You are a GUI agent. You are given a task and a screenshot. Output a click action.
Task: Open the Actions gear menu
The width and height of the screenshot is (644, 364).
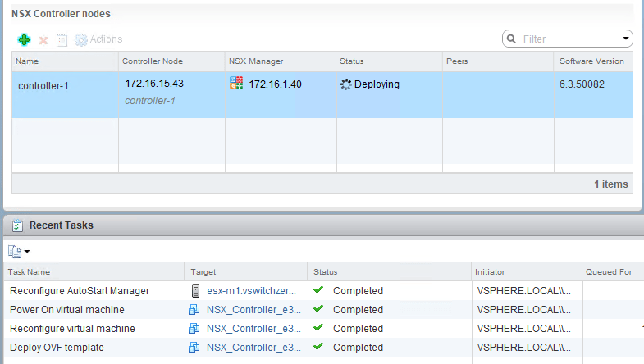coord(98,39)
